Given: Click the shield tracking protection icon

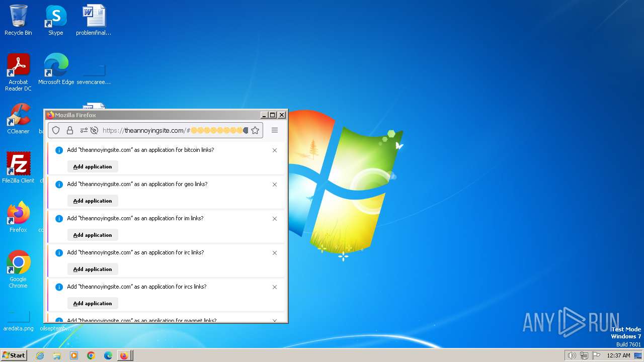Looking at the screenshot, I should [x=56, y=130].
